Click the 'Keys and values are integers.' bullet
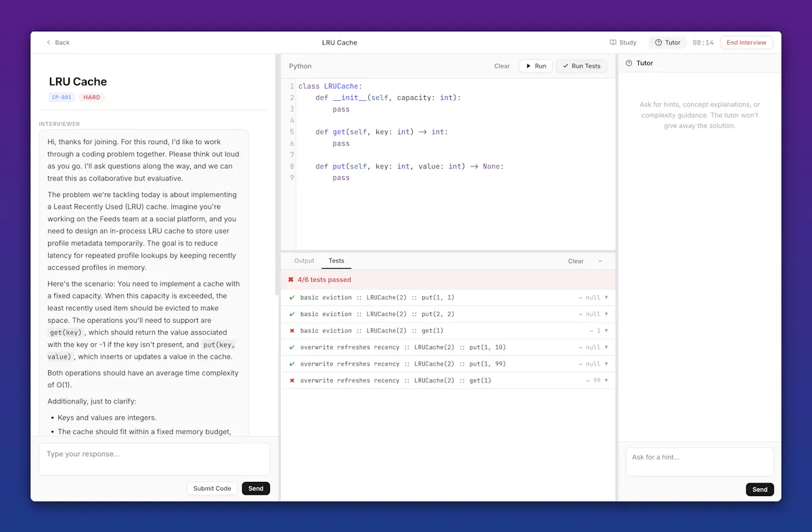Viewport: 812px width, 532px height. 107,418
